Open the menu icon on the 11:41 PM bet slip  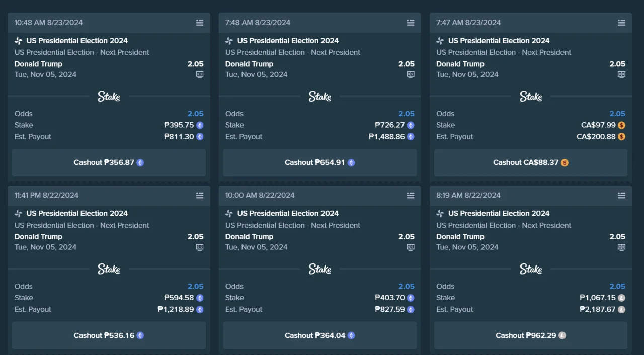(x=200, y=195)
